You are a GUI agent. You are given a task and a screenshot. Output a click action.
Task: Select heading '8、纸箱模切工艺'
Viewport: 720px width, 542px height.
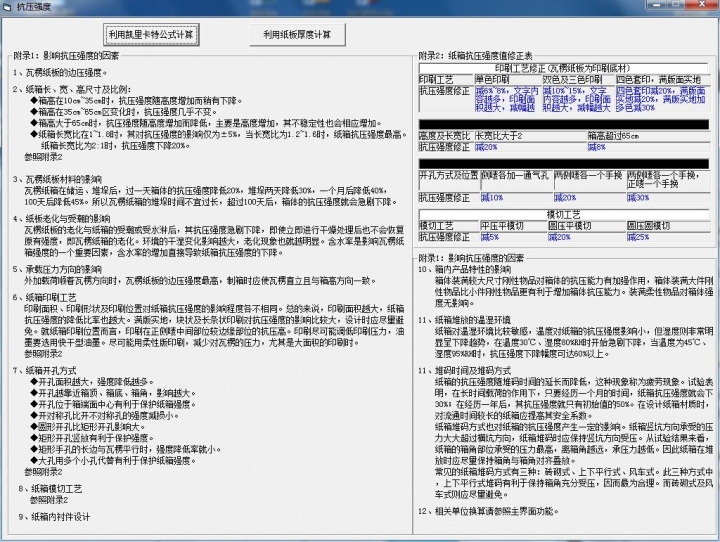51,489
